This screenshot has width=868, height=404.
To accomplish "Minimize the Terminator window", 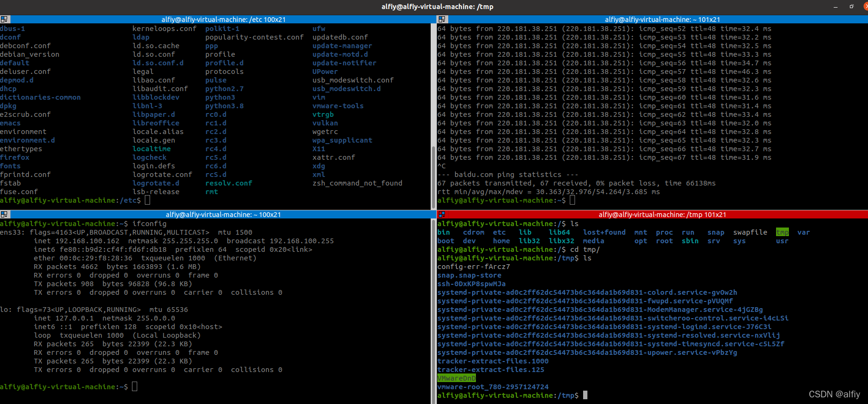I will tap(835, 7).
